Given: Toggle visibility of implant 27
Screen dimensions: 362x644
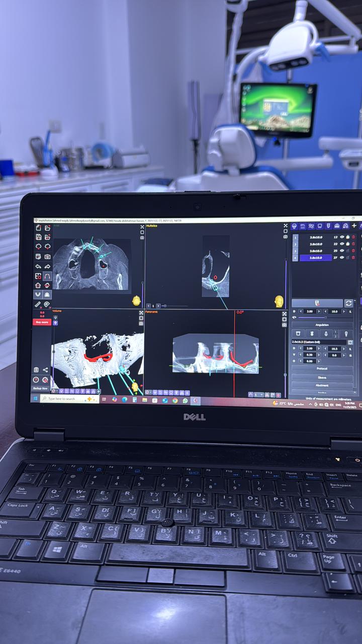Looking at the screenshot, I should coord(342,258).
